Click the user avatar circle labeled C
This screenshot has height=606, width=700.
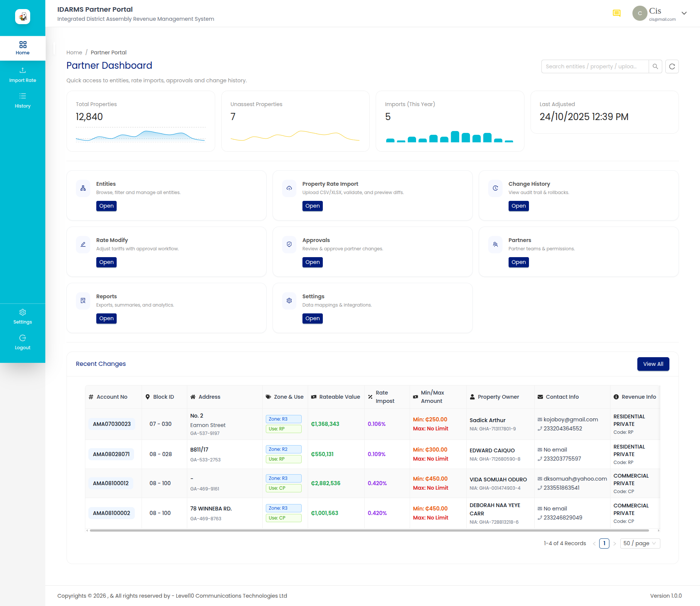click(640, 13)
